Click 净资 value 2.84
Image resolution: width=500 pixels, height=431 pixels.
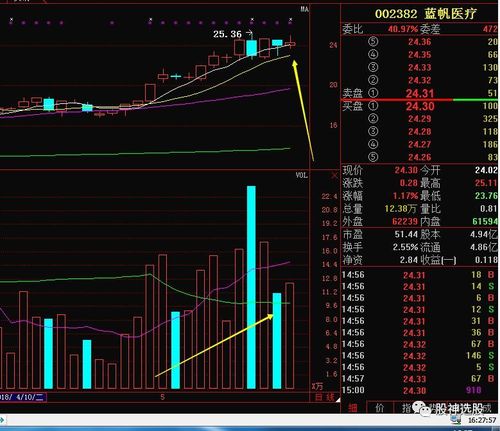(x=409, y=260)
